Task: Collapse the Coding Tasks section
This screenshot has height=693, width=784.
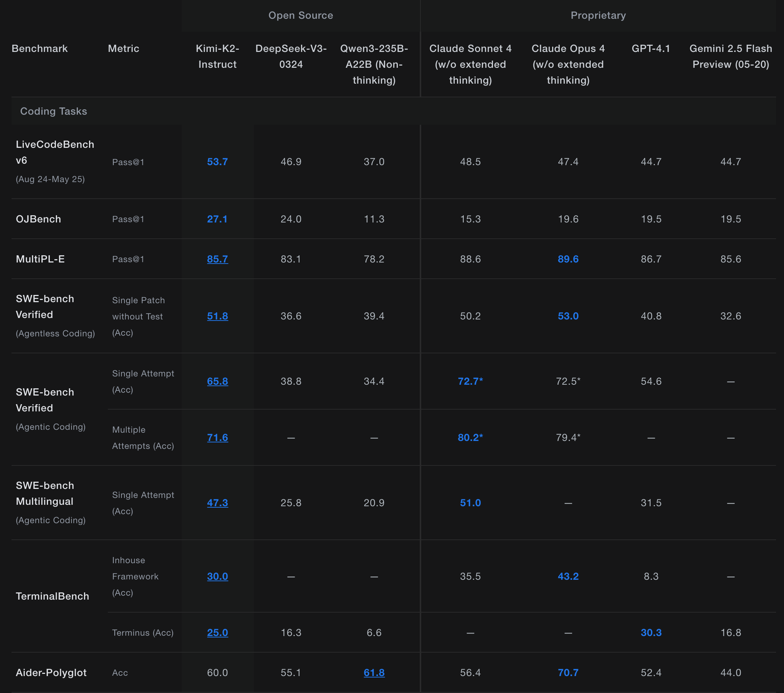Action: (53, 111)
